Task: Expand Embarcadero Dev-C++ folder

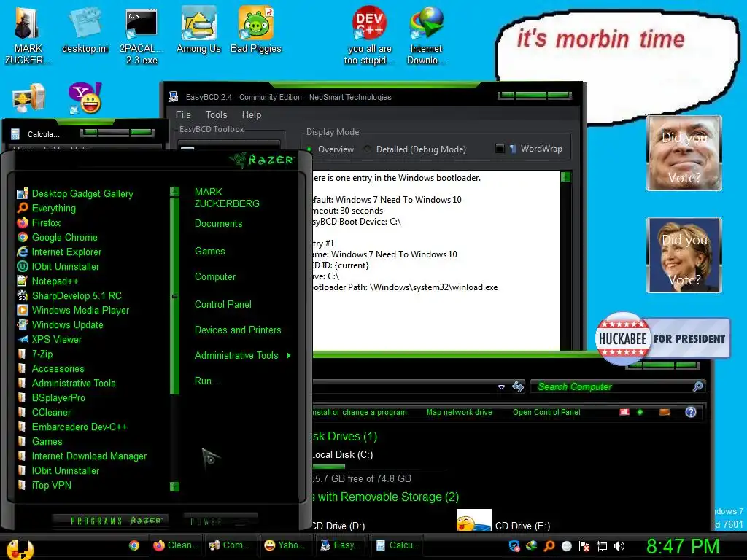Action: coord(72,427)
